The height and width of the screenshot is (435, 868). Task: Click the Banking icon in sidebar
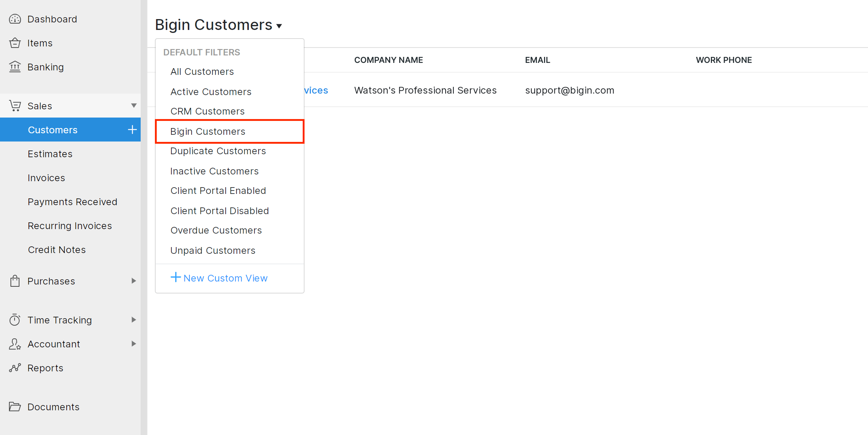15,67
